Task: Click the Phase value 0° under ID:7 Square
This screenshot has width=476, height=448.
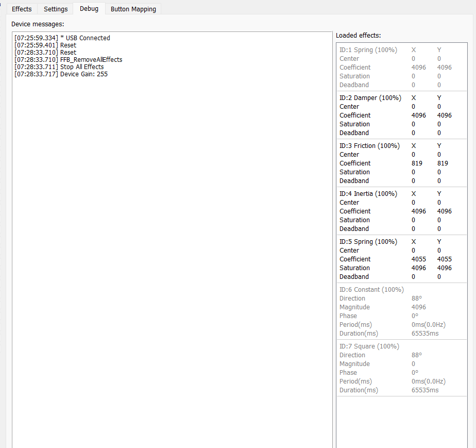Action: pyautogui.click(x=415, y=373)
